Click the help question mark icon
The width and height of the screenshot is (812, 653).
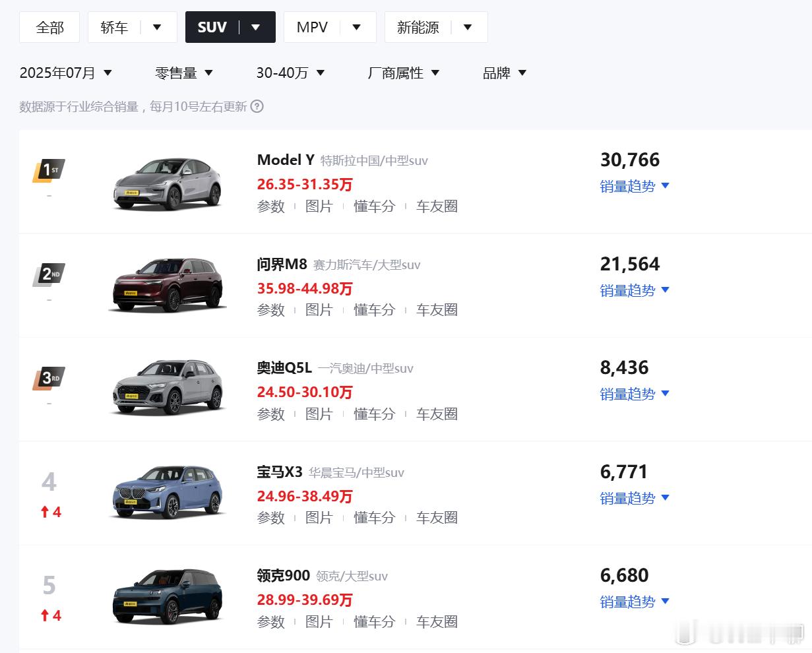257,106
